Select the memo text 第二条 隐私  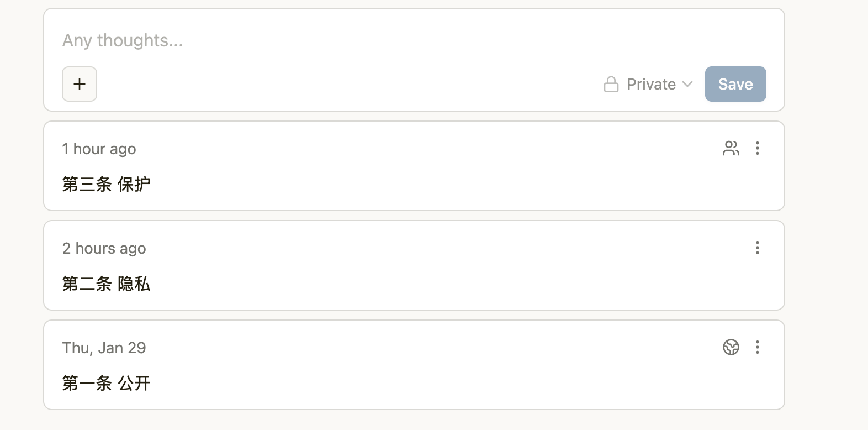[x=106, y=284]
